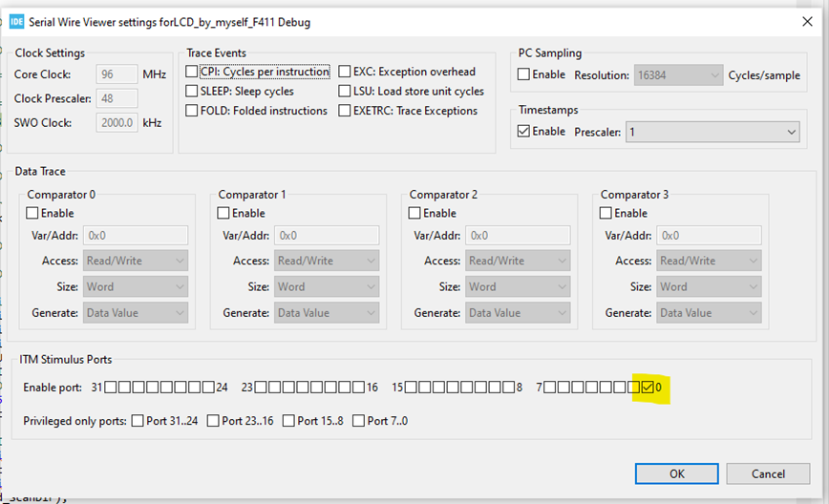Open PC Sampling Resolution dropdown
Viewport: 829px width, 504px height.
tap(678, 75)
